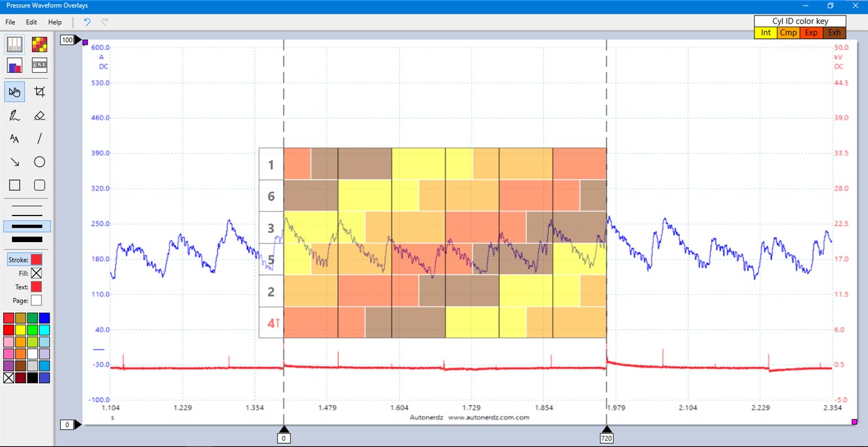Open the File menu

(x=10, y=22)
